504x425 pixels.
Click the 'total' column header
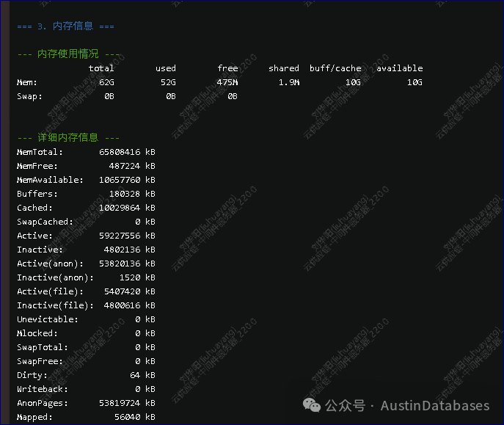tap(101, 68)
